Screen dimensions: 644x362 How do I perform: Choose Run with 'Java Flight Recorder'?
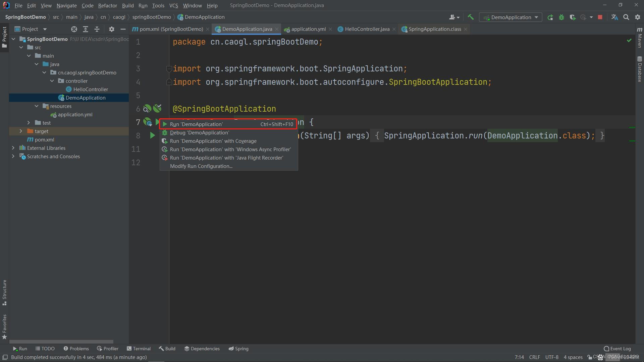click(x=228, y=158)
